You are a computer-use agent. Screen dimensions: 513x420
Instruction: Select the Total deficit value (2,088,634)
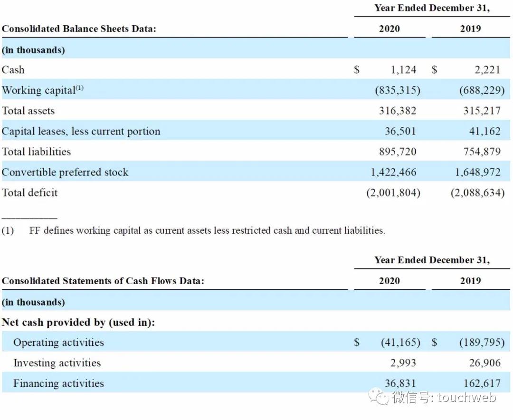478,192
